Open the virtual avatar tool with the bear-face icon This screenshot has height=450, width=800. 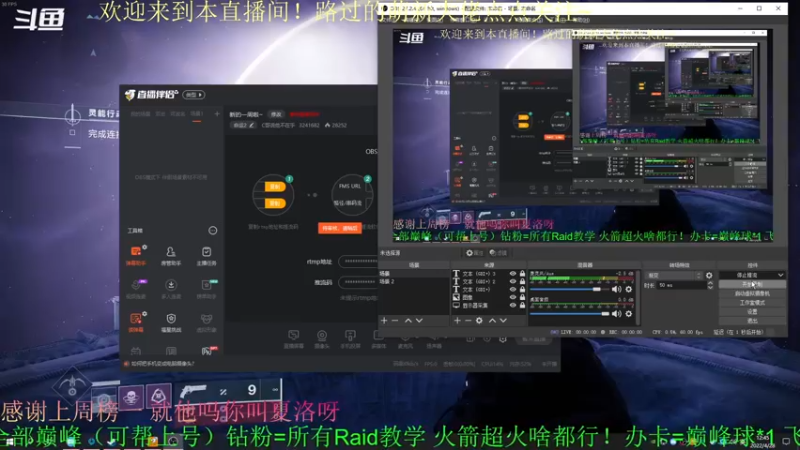(206, 322)
